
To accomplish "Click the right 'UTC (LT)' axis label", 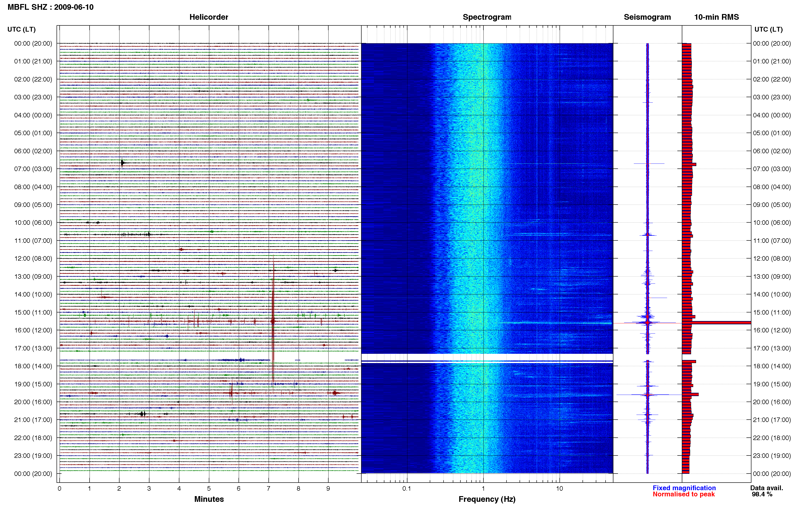I will (768, 29).
